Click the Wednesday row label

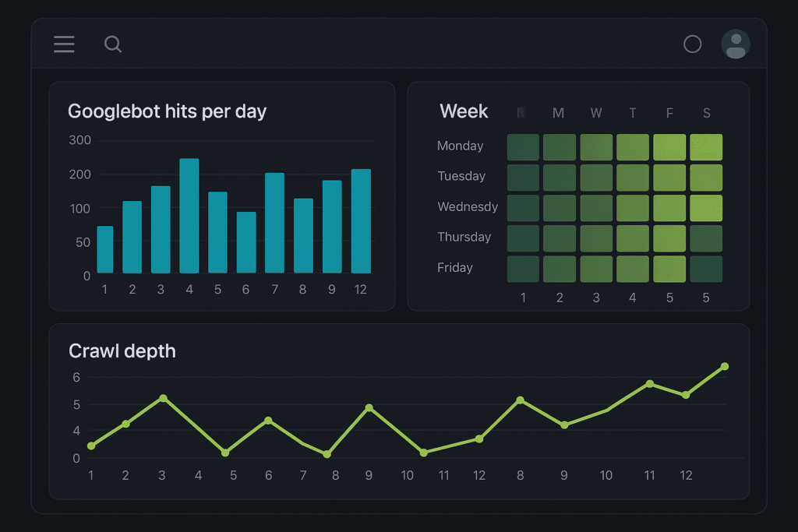click(x=468, y=206)
